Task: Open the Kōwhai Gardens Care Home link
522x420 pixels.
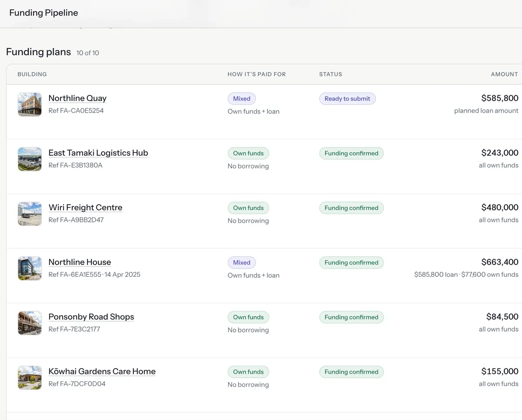Action: coord(102,371)
